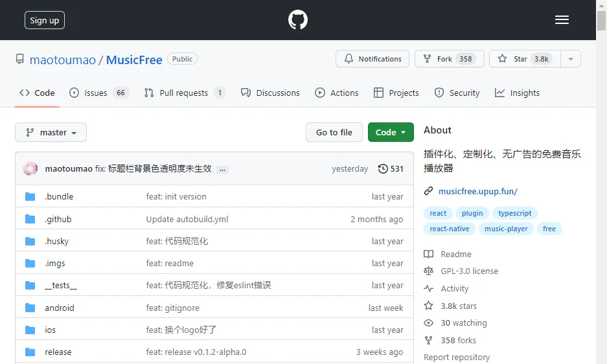Click the .github folder icon
Image resolution: width=607 pixels, height=364 pixels.
pyautogui.click(x=30, y=219)
